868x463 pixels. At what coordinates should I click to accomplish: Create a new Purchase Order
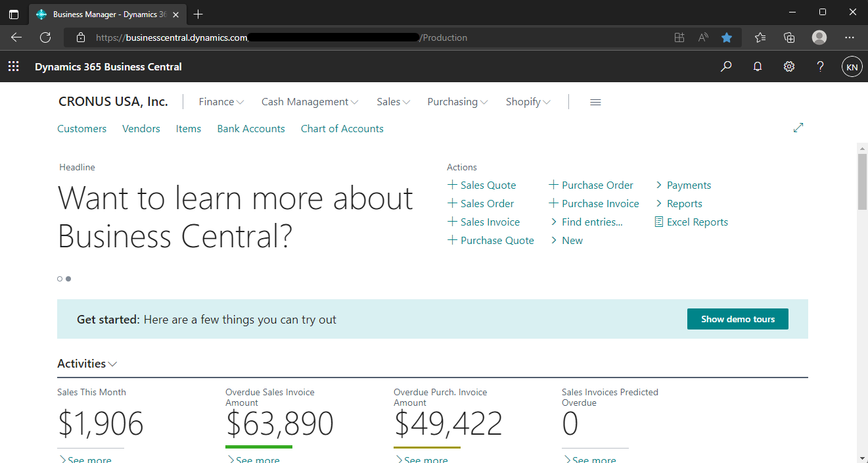tap(591, 185)
